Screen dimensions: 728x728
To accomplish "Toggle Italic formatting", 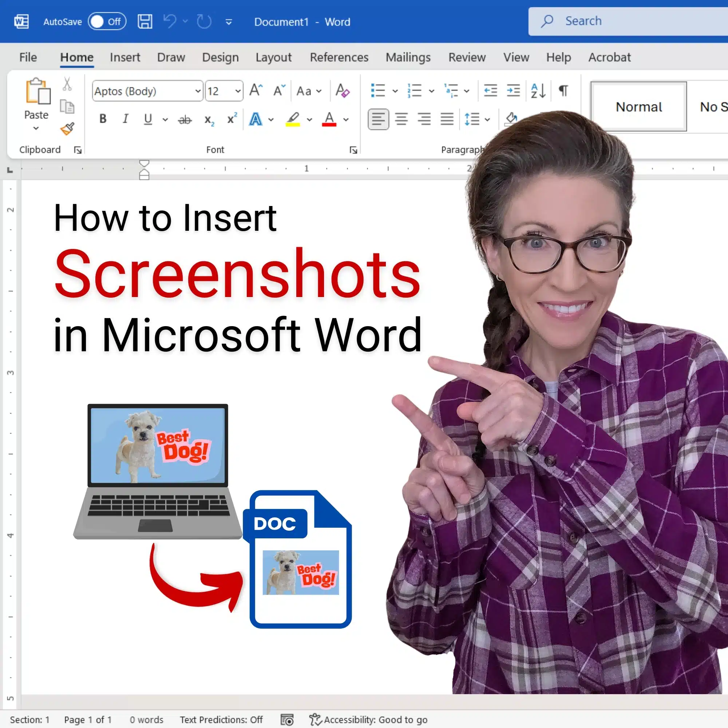I will coord(126,119).
